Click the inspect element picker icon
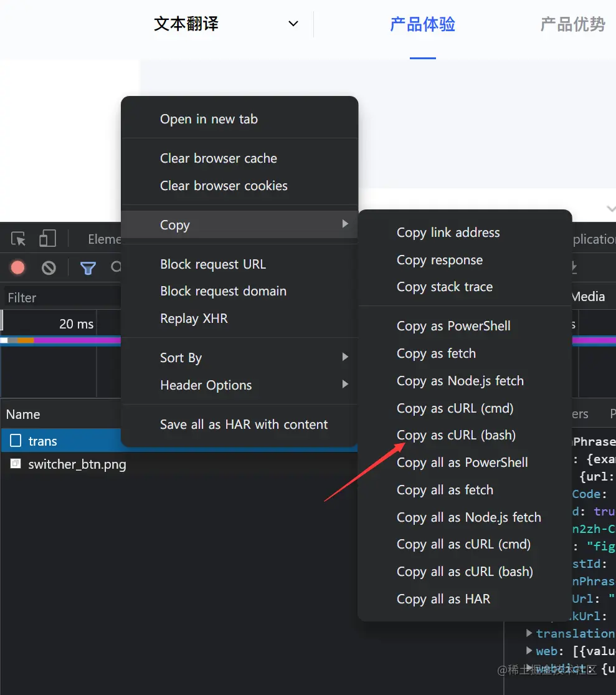 (x=18, y=239)
